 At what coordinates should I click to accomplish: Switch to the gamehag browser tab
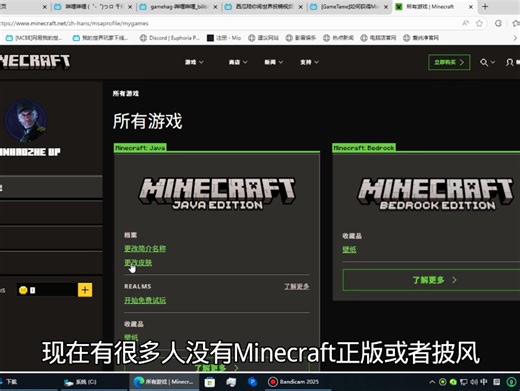pos(178,7)
